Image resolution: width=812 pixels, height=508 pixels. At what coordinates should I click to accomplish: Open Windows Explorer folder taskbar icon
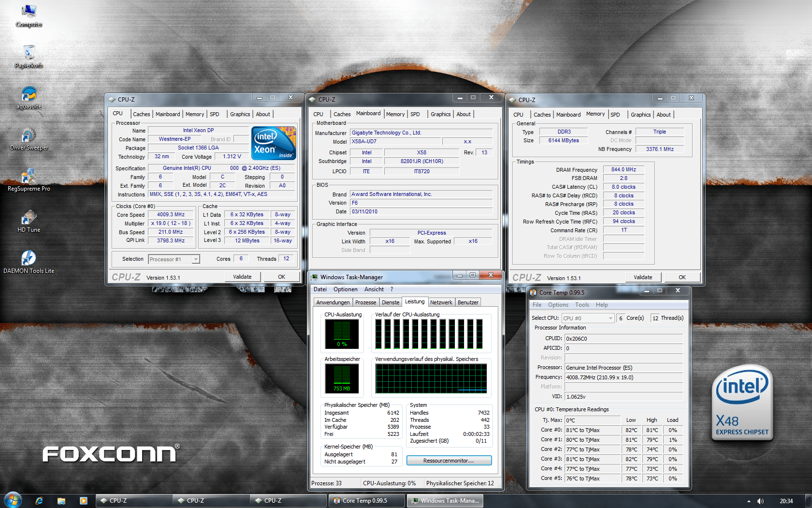[61, 501]
